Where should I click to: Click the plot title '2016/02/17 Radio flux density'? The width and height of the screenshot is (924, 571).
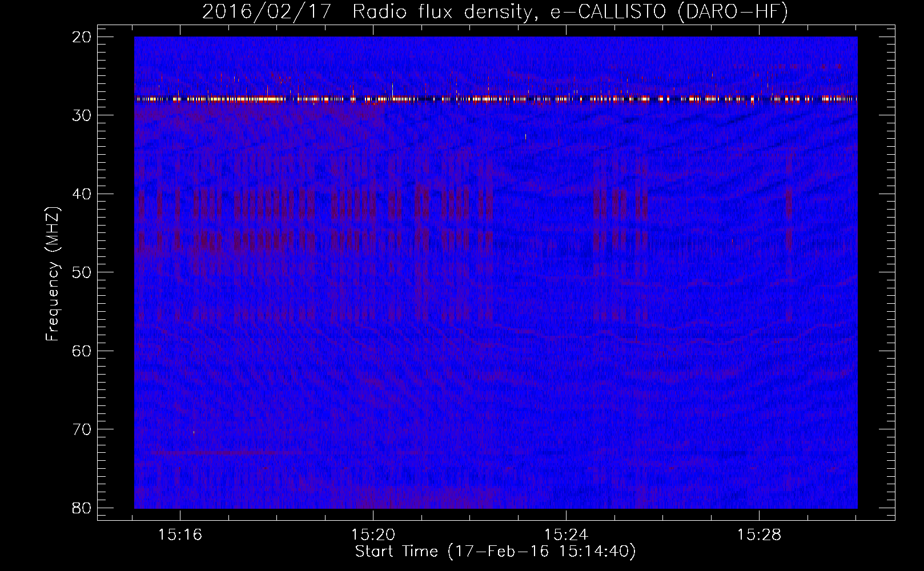(496, 11)
